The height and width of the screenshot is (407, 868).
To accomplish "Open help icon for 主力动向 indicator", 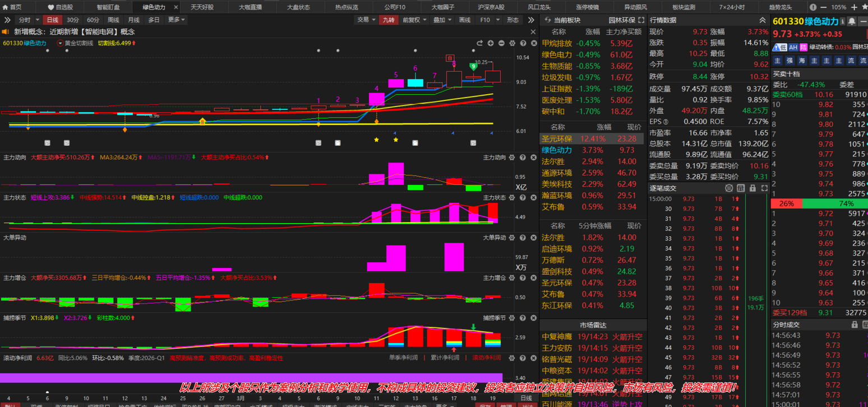I will pos(523,158).
